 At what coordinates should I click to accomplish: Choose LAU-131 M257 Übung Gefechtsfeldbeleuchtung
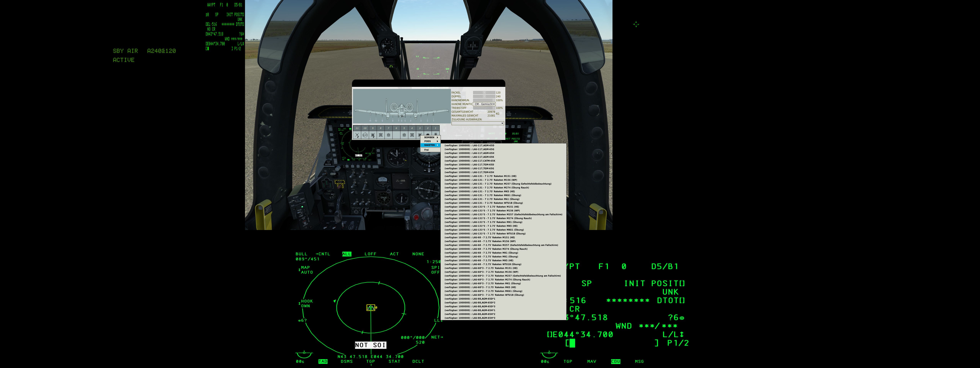coord(504,184)
